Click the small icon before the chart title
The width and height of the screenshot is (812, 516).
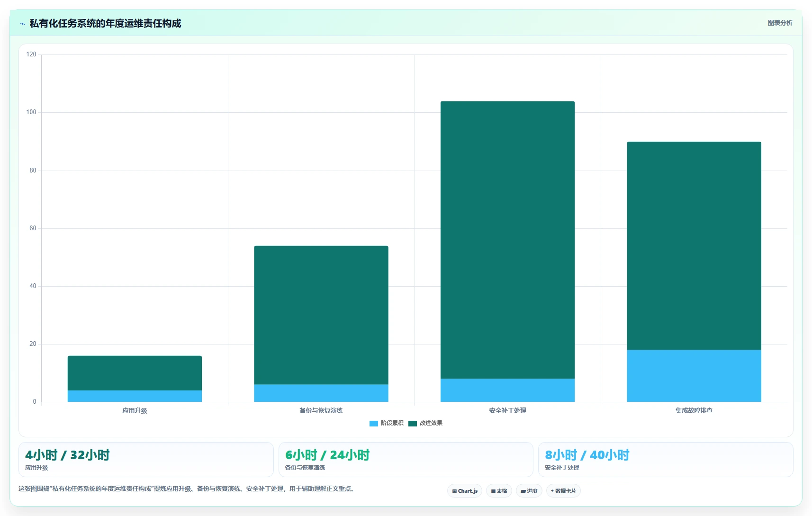(22, 24)
